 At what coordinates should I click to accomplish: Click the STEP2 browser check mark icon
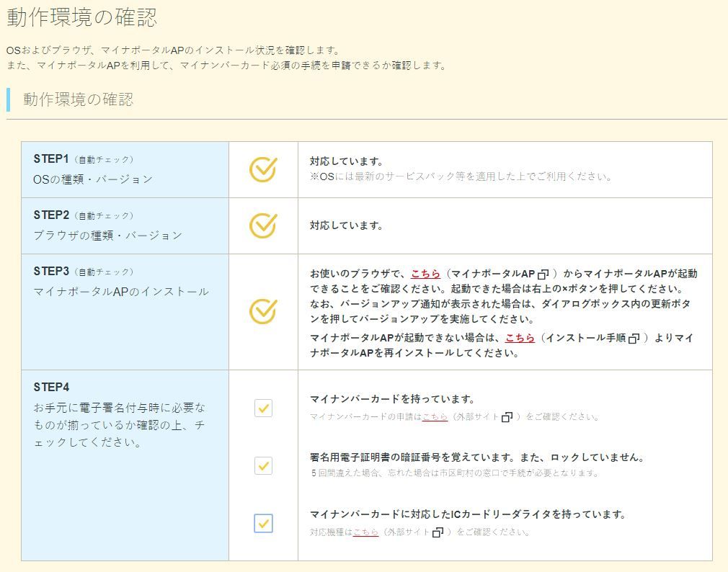[263, 225]
